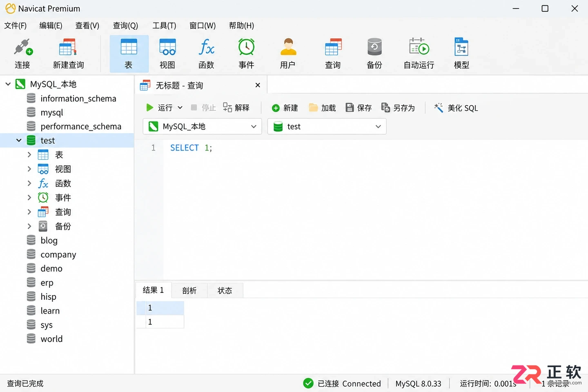The image size is (588, 392).
Task: Open the 文件(F) menu
Action: 16,26
